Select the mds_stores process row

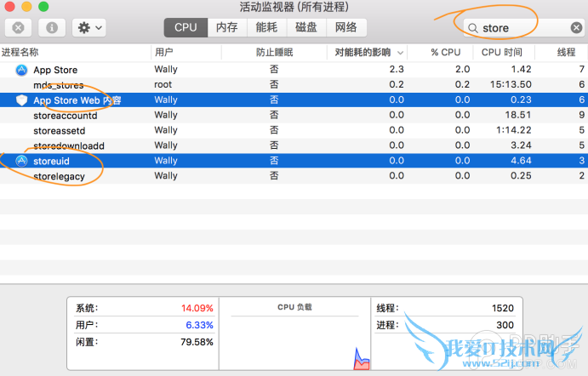click(294, 85)
